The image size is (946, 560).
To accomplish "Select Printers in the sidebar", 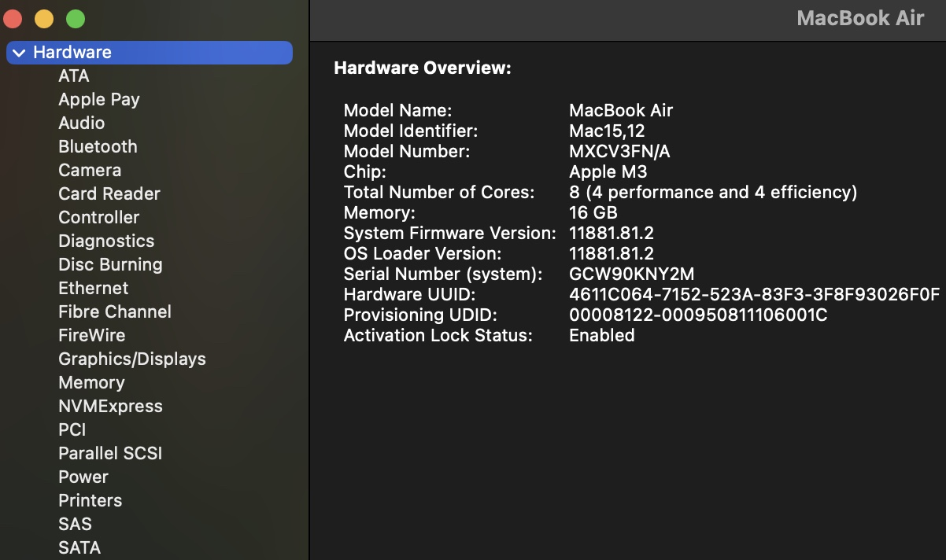I will [x=91, y=500].
